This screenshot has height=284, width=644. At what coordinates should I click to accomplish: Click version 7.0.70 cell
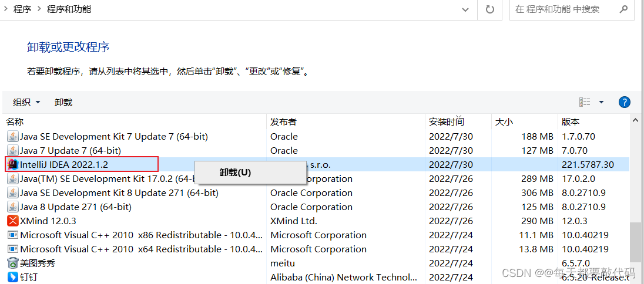click(575, 150)
